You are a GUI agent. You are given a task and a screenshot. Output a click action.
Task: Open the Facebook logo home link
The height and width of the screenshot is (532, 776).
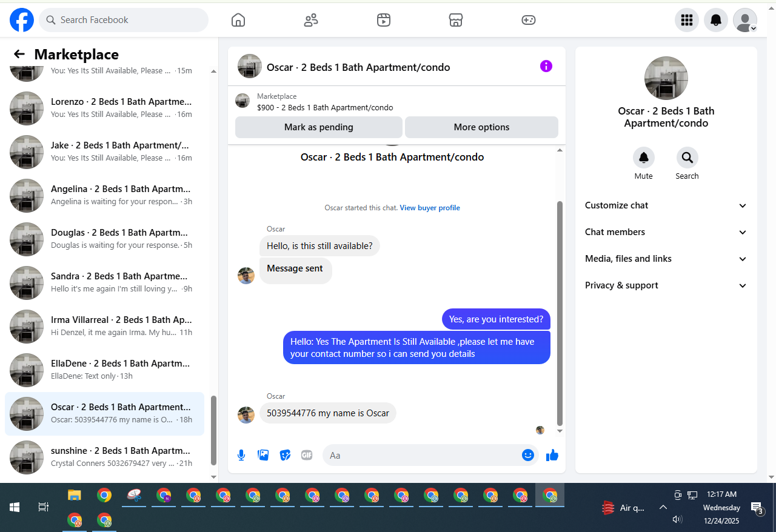point(22,20)
